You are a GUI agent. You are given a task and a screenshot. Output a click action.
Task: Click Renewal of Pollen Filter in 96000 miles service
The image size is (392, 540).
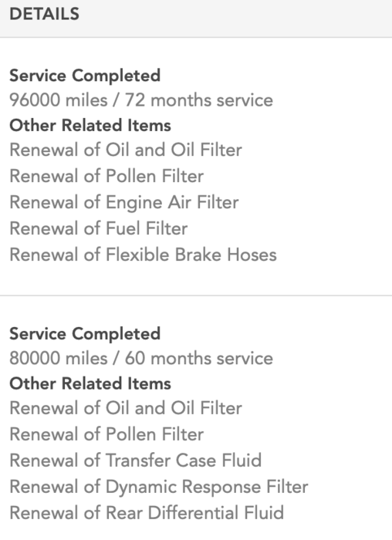click(106, 176)
